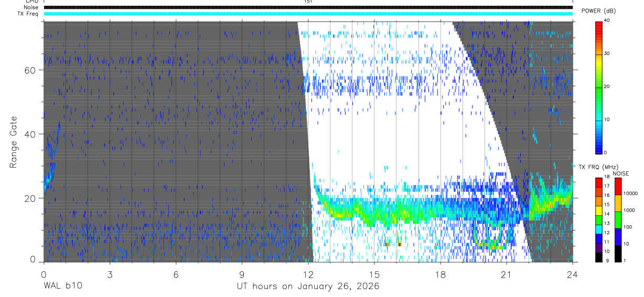Click the yellow NOISE swatch between 1000 and 10000

point(618,203)
